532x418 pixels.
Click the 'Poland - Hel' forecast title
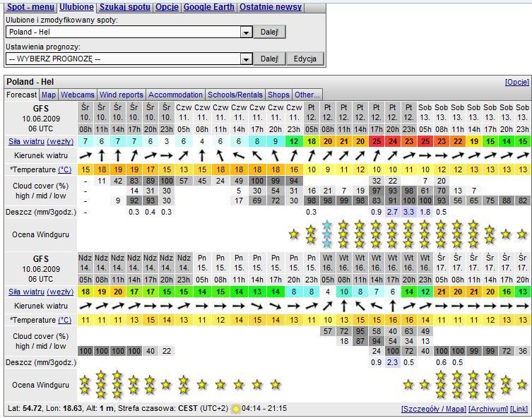tap(30, 82)
